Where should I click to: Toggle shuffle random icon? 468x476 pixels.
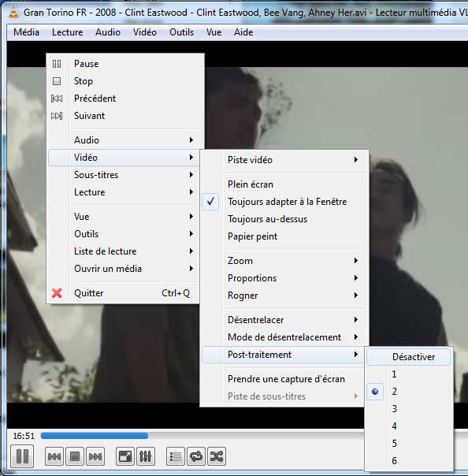[x=217, y=456]
